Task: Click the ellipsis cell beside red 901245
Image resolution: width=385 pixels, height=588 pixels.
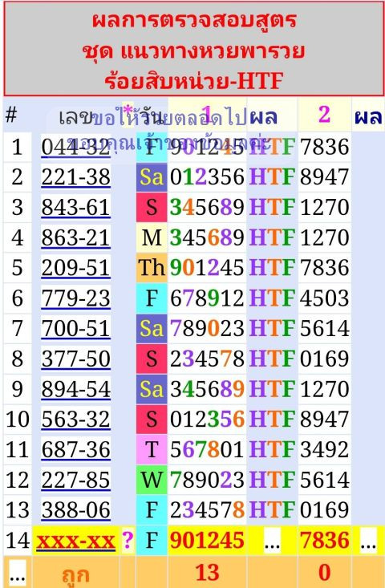Action: [x=272, y=541]
